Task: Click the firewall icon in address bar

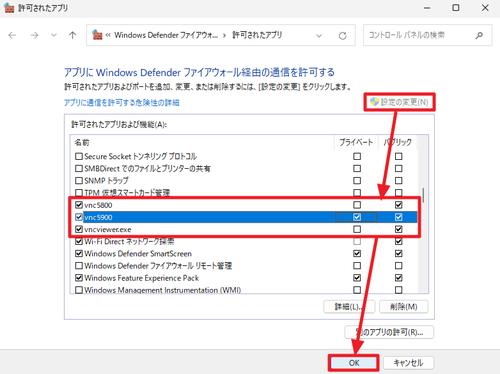Action: pyautogui.click(x=97, y=35)
